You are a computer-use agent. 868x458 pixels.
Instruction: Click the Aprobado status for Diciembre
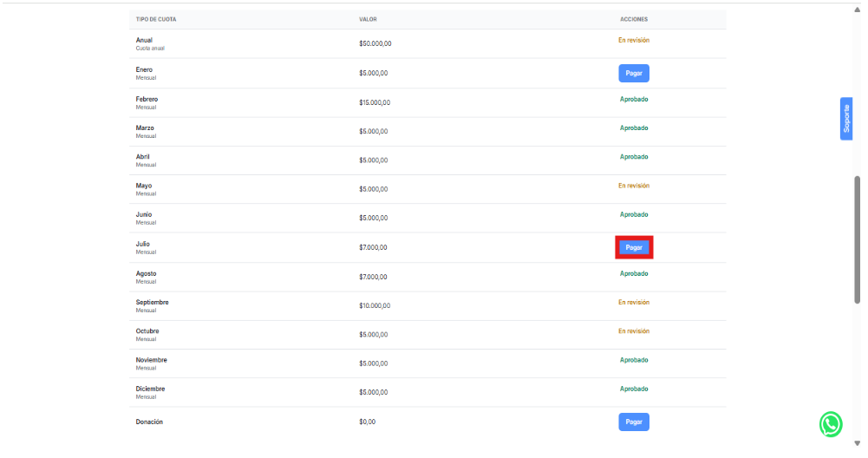(633, 389)
